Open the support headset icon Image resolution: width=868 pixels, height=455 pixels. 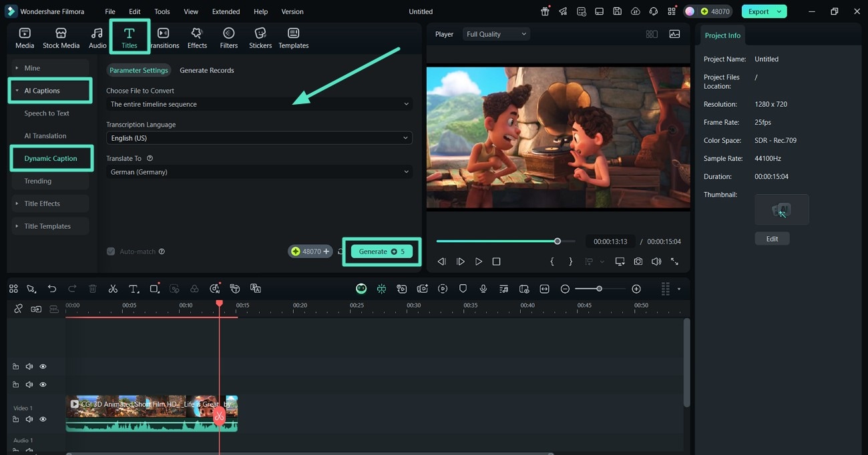click(x=653, y=11)
